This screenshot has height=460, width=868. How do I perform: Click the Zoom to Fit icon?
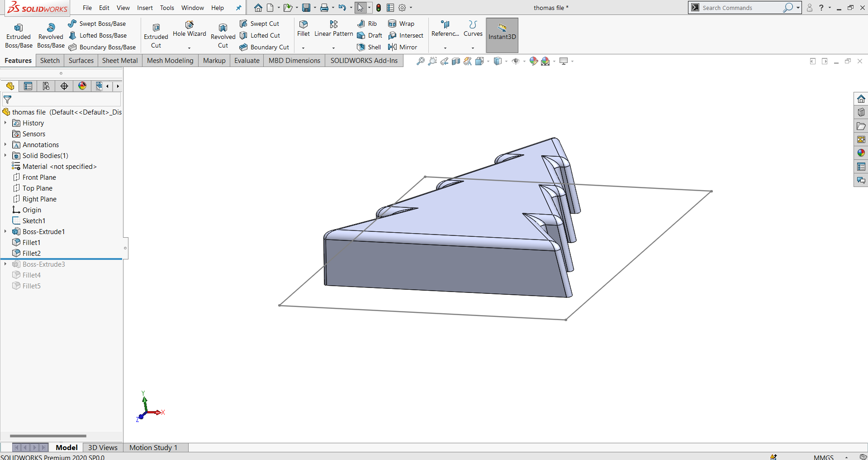tap(421, 61)
